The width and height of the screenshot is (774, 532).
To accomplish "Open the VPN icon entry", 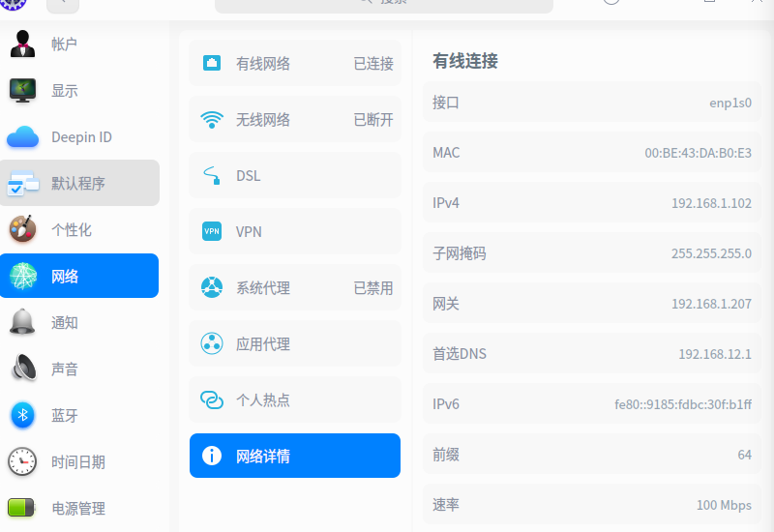I will (x=212, y=231).
